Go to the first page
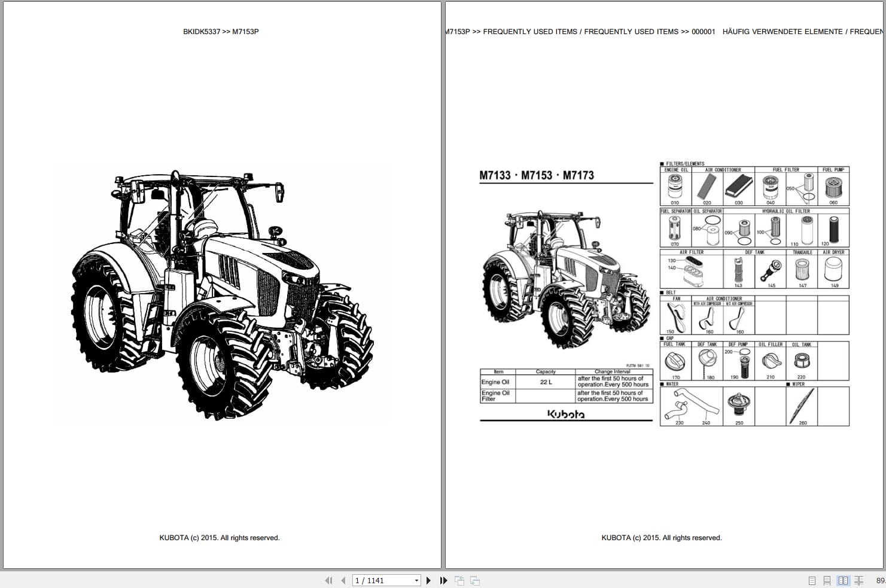This screenshot has height=588, width=886. [x=328, y=580]
